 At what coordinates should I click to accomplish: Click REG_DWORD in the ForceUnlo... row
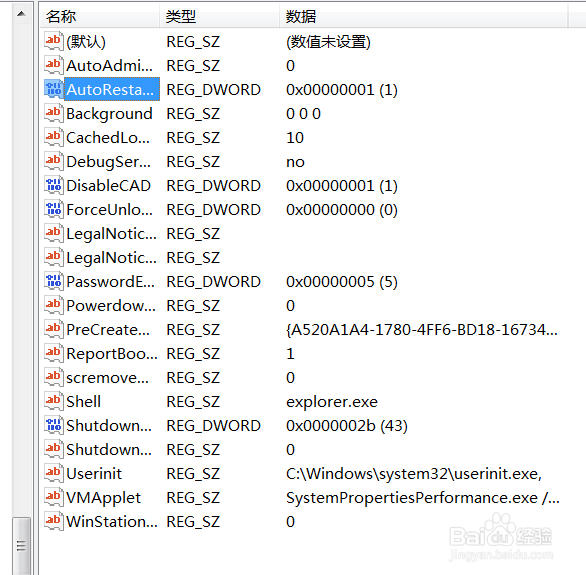pyautogui.click(x=213, y=210)
